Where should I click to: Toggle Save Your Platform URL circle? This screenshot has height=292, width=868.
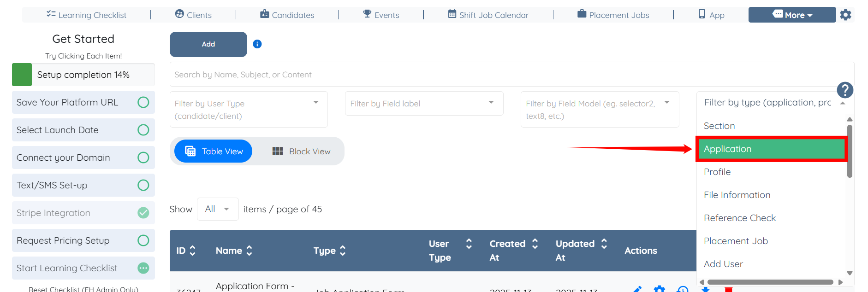pyautogui.click(x=143, y=102)
